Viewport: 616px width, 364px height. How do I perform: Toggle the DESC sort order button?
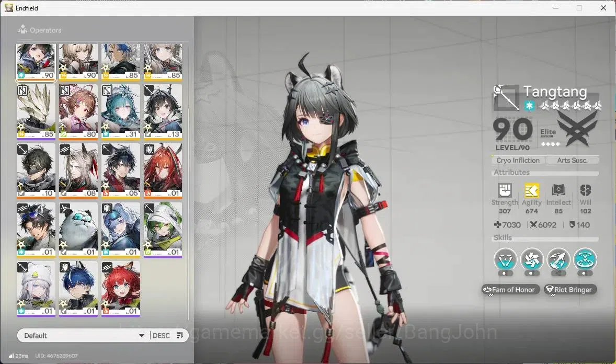tap(161, 335)
